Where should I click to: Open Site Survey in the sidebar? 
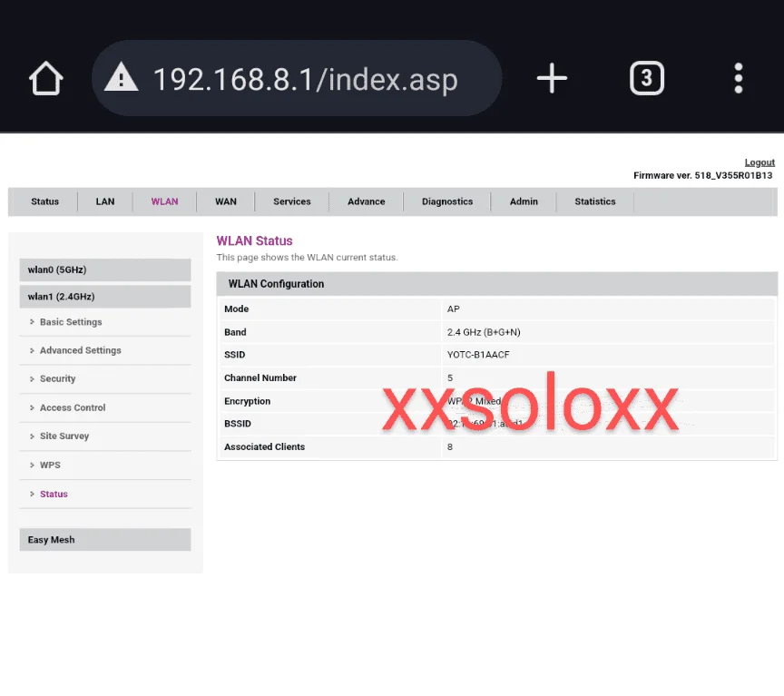pos(64,436)
